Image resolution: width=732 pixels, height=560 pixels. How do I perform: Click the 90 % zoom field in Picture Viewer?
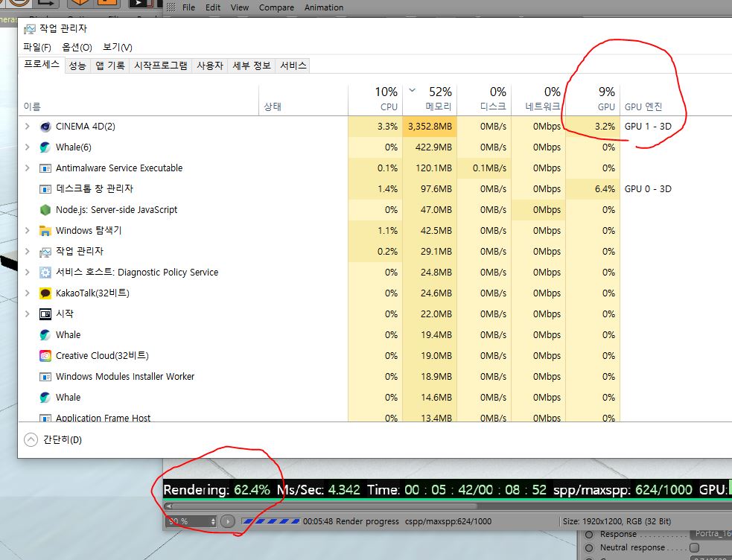(x=191, y=521)
